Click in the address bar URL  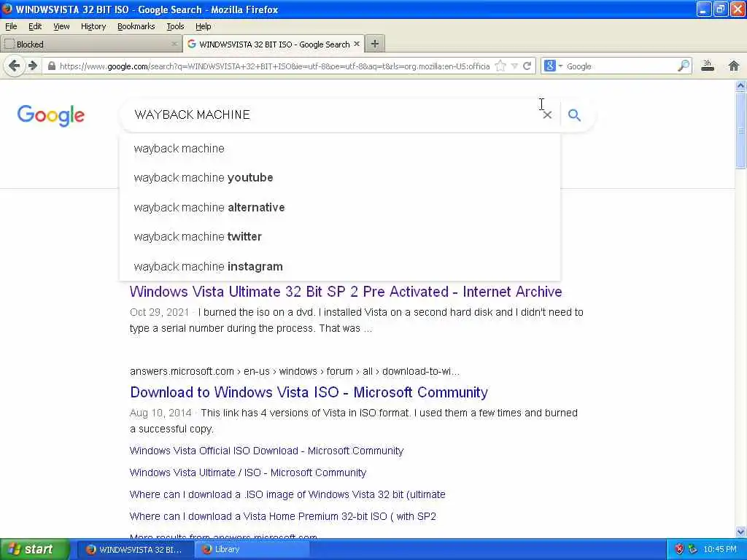(274, 66)
